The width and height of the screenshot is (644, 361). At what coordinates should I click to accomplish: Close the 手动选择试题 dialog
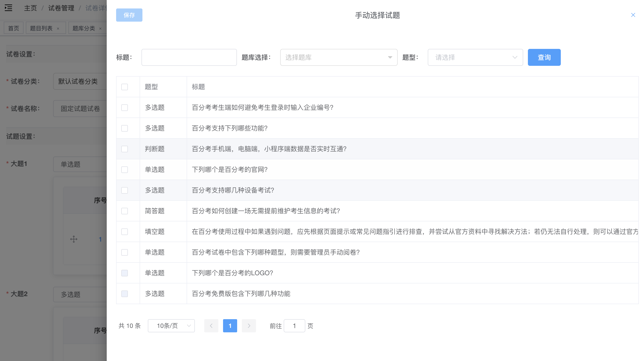coord(633,15)
